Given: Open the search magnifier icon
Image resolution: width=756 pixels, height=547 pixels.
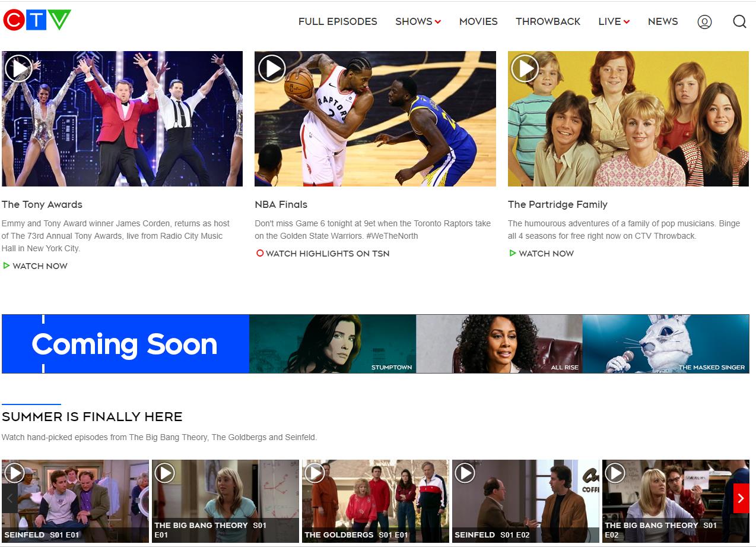Looking at the screenshot, I should 739,22.
